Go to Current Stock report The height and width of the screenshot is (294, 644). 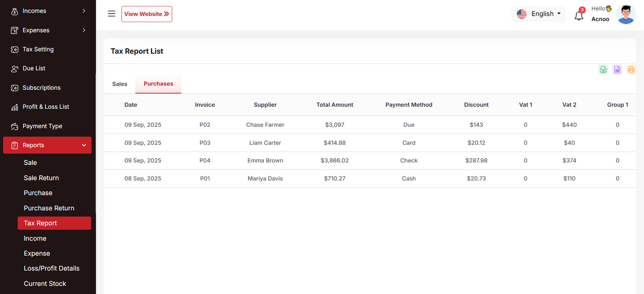tap(45, 284)
